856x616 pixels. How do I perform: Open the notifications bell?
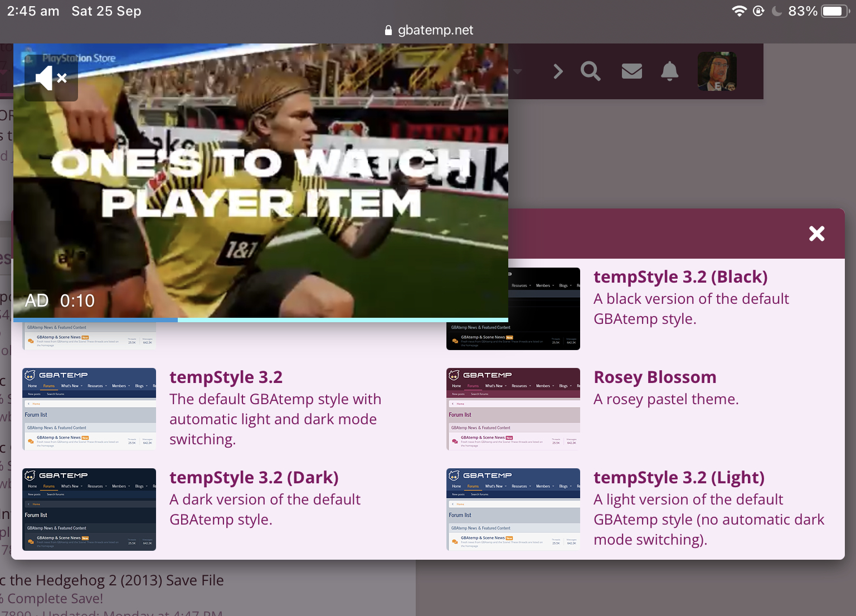click(670, 71)
